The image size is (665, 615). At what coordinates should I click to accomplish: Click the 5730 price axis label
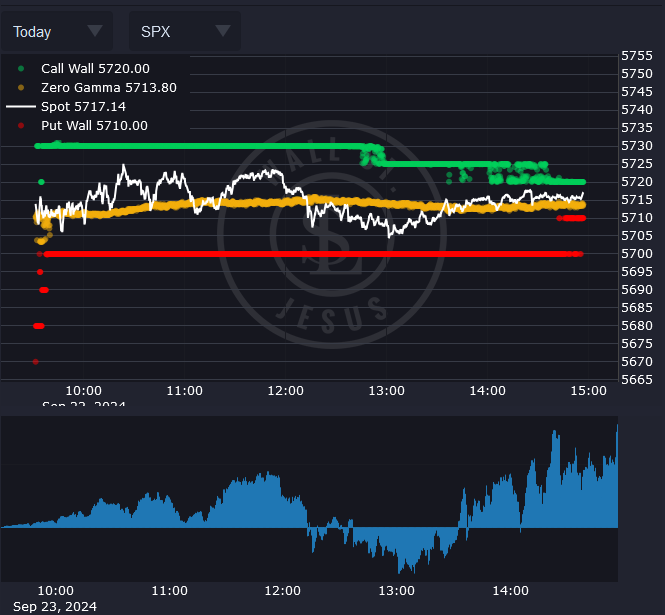(x=637, y=146)
